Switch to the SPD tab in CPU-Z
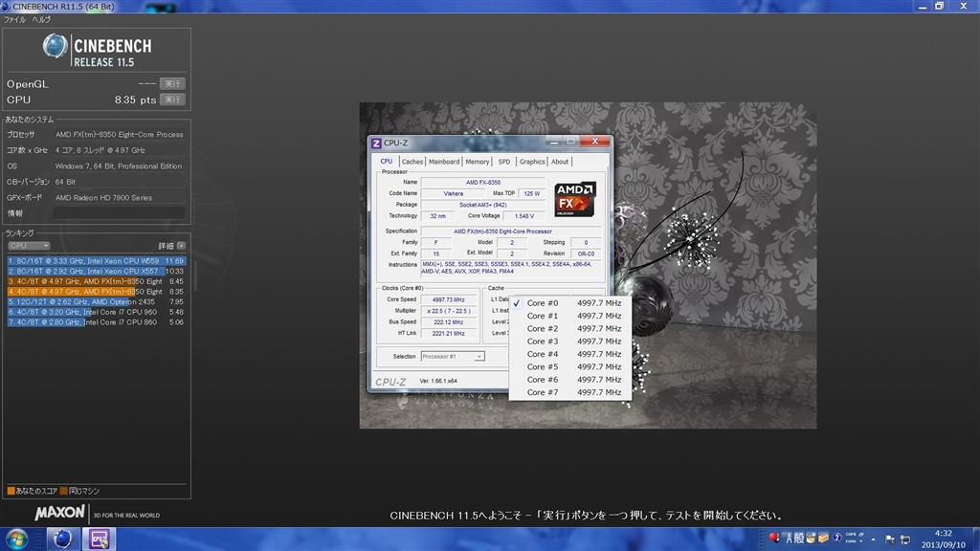The width and height of the screenshot is (980, 551). (x=503, y=161)
